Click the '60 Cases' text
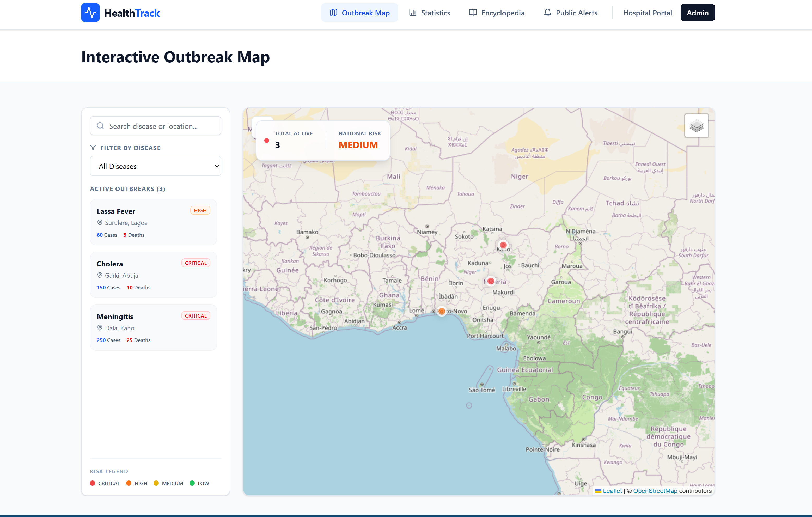This screenshot has height=517, width=812. tap(107, 235)
